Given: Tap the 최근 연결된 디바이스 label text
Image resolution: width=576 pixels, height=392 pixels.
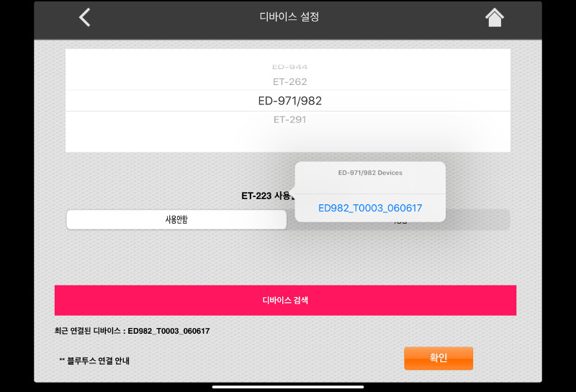Looking at the screenshot, I should (87, 331).
